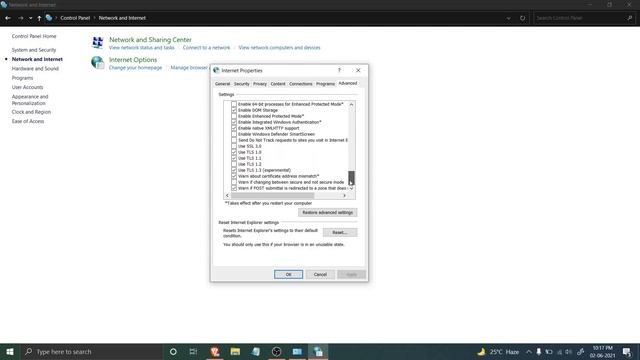This screenshot has height=360, width=640.
Task: Go to Control Panel Home
Action: pos(34,36)
